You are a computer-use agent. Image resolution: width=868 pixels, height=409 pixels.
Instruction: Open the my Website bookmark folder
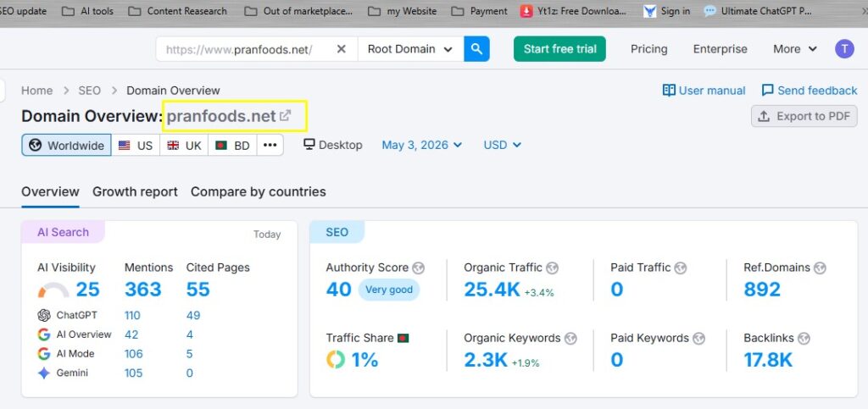[403, 11]
